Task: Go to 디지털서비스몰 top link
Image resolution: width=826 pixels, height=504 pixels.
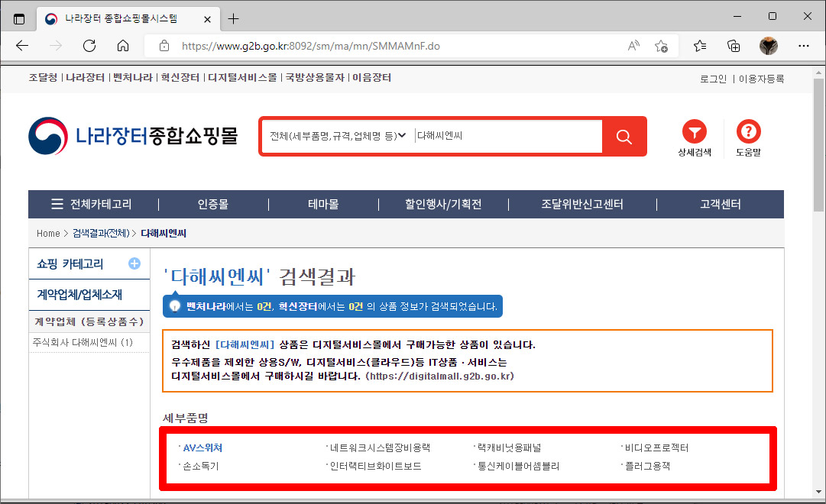Action: (x=242, y=77)
